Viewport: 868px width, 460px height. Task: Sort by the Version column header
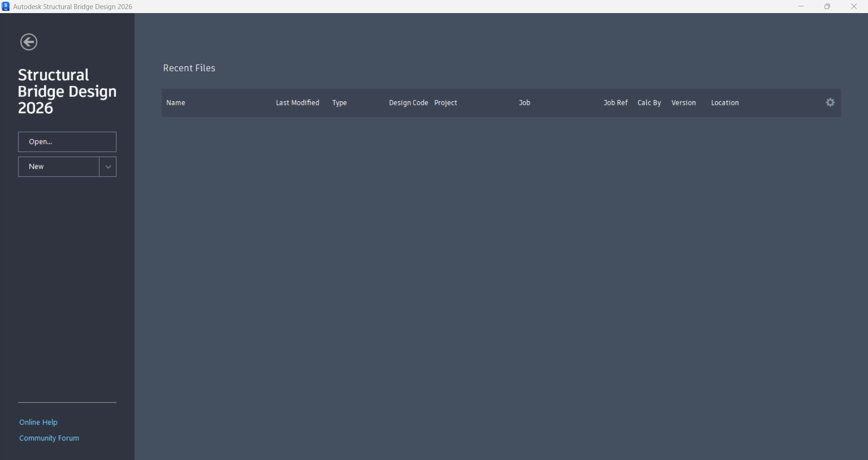(683, 103)
